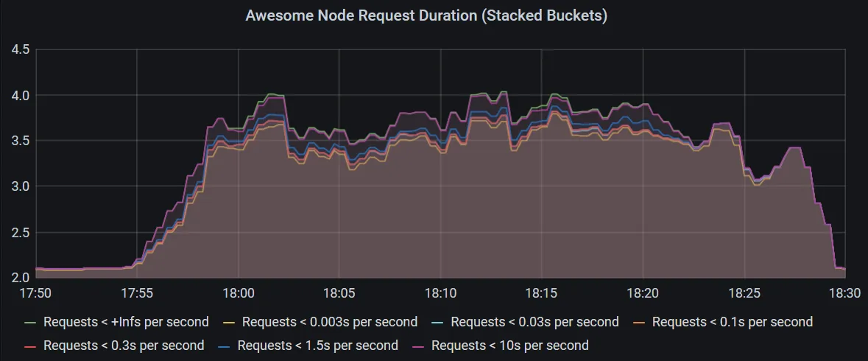The width and height of the screenshot is (868, 361).
Task: Click the 4.0 y-axis value label
Action: click(x=21, y=95)
